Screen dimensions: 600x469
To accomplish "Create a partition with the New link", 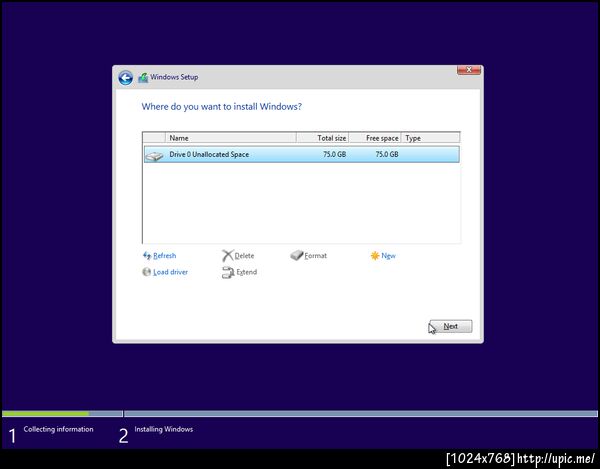I will [388, 256].
